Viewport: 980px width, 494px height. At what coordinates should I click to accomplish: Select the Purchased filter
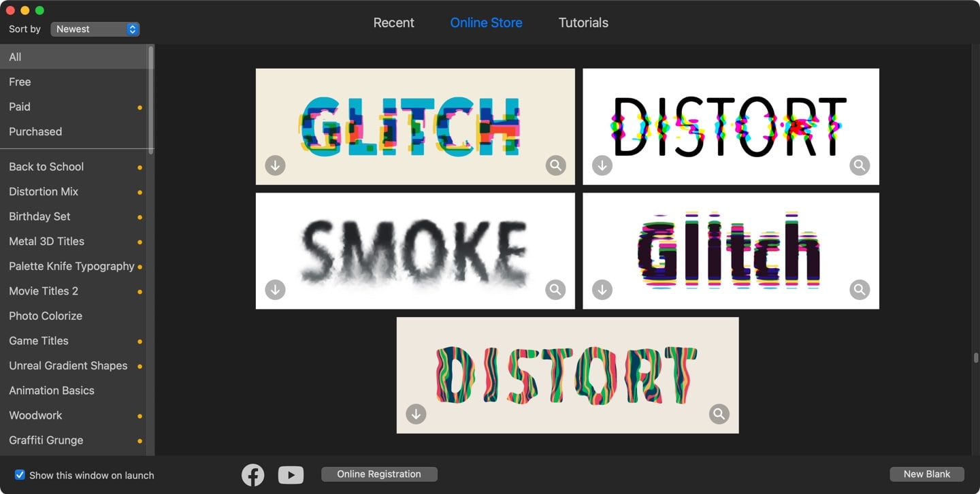(73, 131)
